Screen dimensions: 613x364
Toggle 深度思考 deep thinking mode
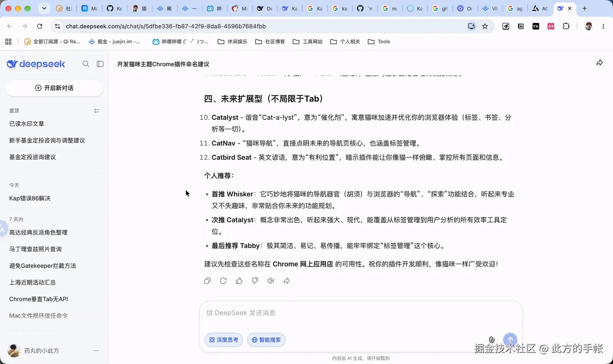pos(224,340)
